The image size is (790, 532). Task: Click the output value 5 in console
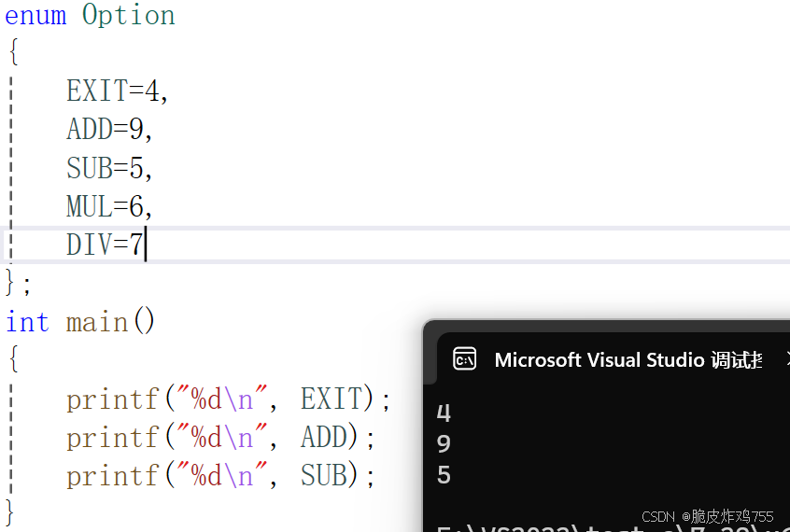pos(444,475)
